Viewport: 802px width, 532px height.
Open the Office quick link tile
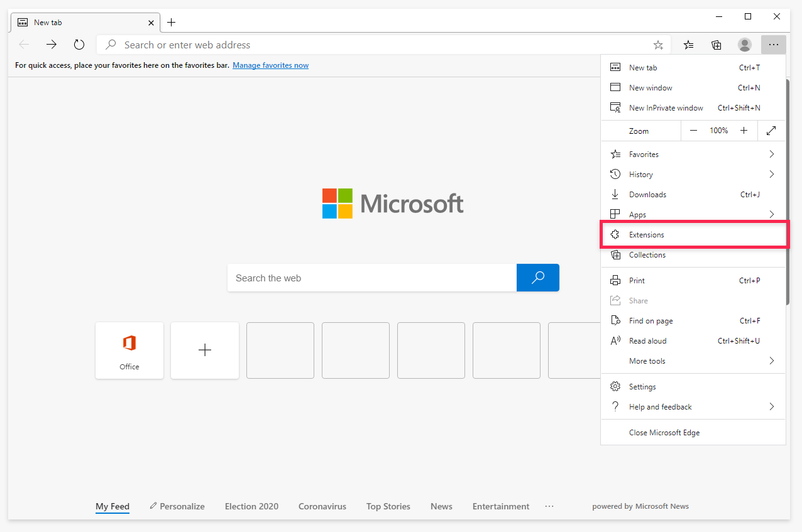click(129, 350)
